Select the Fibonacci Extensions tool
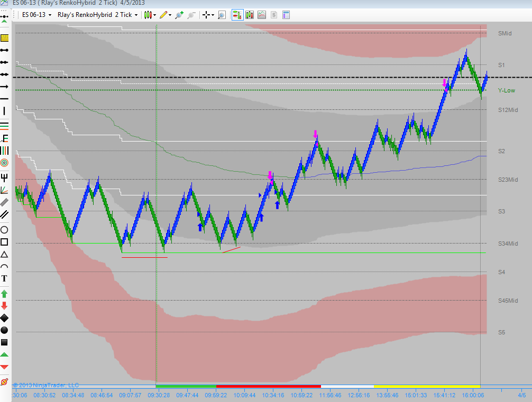Screen dimensions: 532x402 click(4, 138)
